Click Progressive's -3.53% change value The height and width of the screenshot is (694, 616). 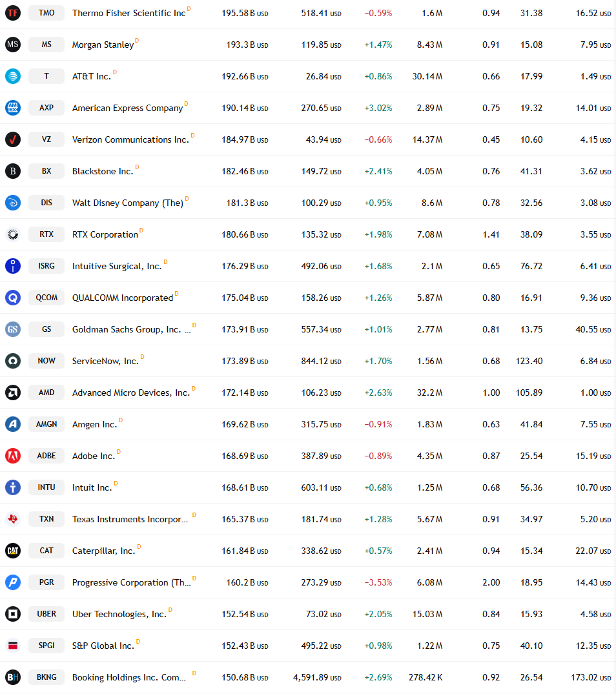[378, 582]
